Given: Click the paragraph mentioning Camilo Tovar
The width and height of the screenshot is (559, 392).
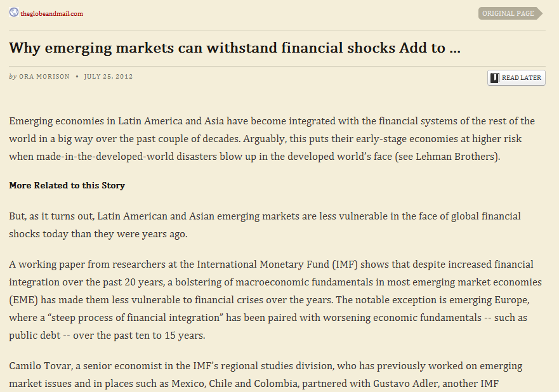Looking at the screenshot, I should click(266, 374).
